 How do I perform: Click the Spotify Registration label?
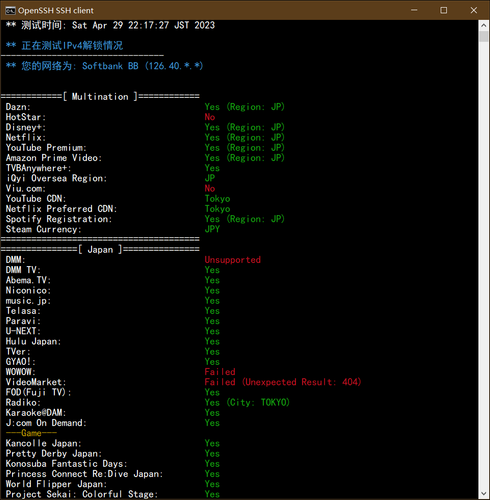click(x=59, y=219)
